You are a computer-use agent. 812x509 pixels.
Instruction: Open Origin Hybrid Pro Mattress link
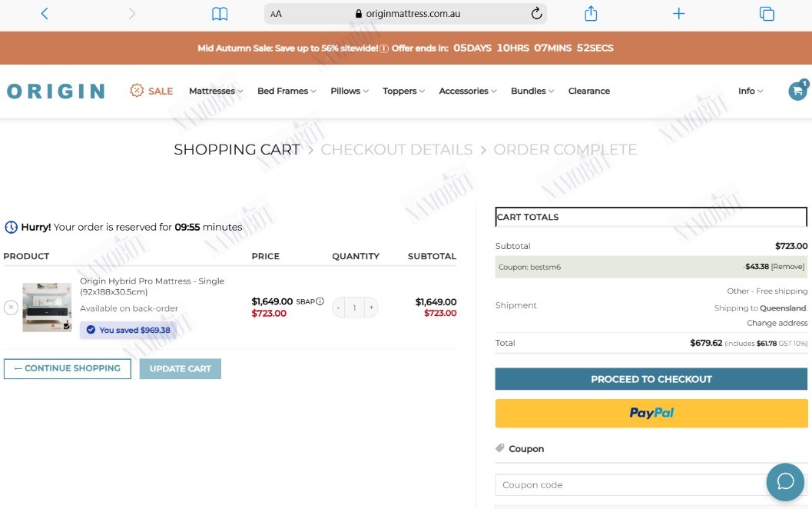pyautogui.click(x=152, y=286)
